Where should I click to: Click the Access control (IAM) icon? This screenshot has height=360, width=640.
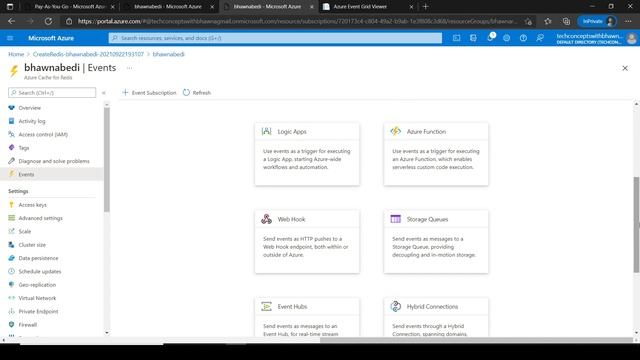click(x=11, y=134)
